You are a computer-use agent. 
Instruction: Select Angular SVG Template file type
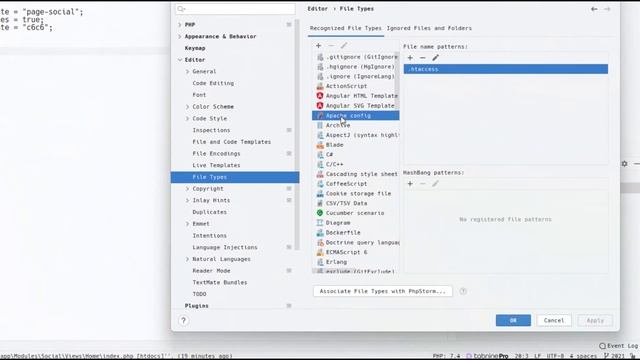click(x=356, y=106)
